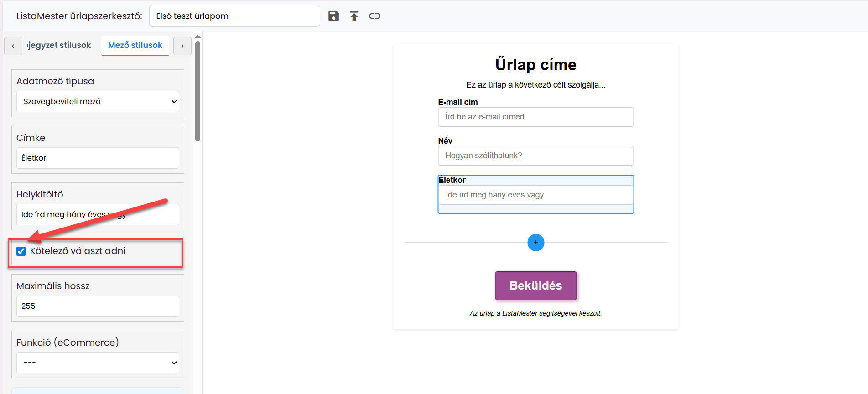
Task: Switch to the Mező stílusok tab
Action: pyautogui.click(x=135, y=45)
